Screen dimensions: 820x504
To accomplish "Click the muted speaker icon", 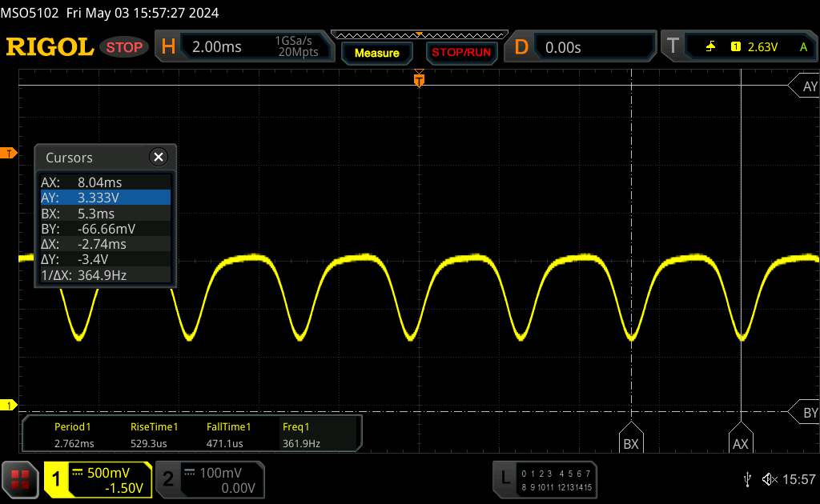I will [769, 478].
